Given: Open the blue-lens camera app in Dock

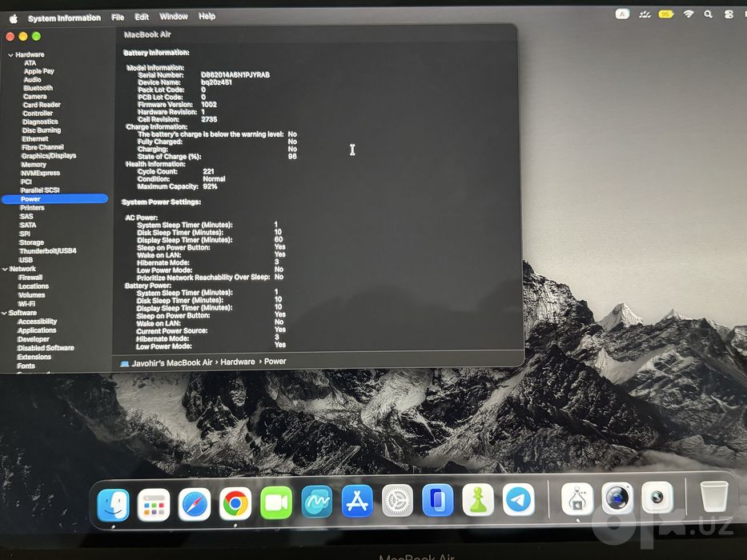Looking at the screenshot, I should (617, 498).
